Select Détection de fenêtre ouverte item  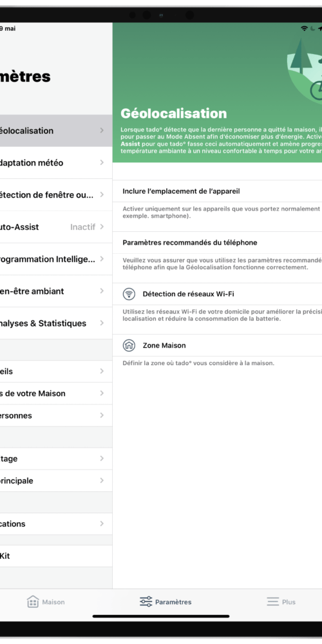point(56,194)
